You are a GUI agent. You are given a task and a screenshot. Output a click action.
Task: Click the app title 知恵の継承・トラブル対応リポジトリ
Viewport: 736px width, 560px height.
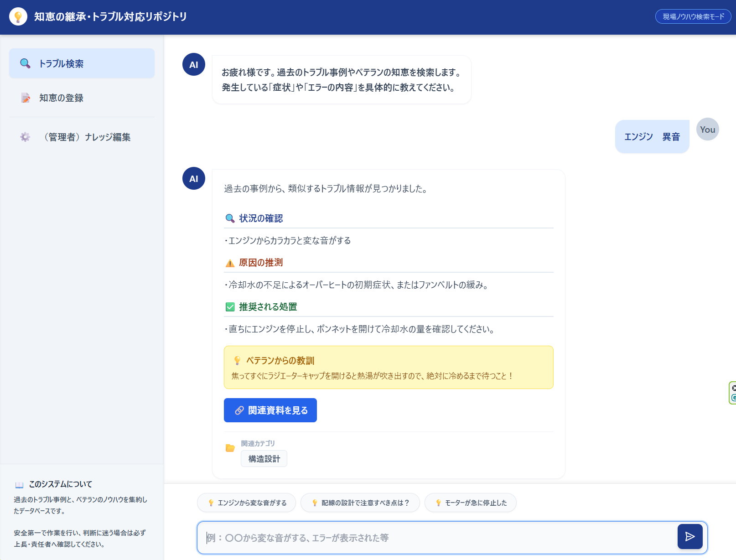pos(111,17)
